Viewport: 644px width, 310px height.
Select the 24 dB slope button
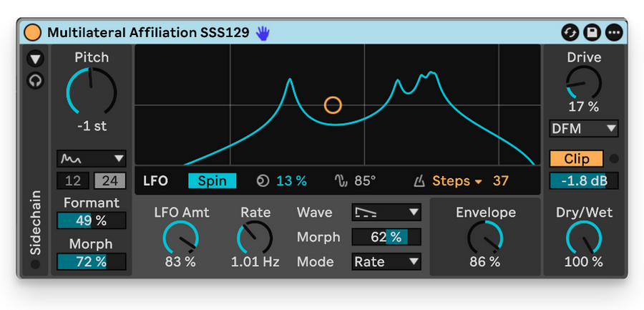(x=110, y=181)
